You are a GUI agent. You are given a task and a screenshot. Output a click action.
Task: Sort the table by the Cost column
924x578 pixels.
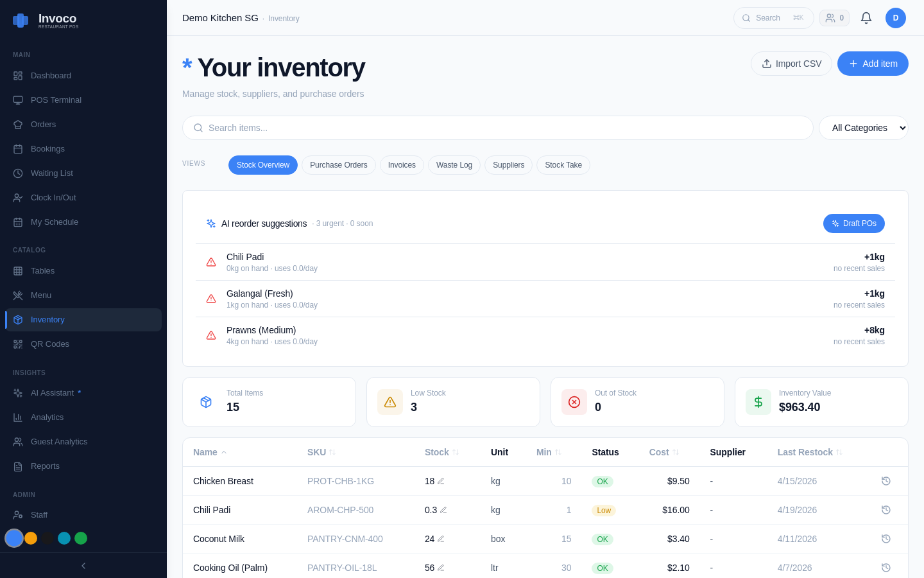[x=663, y=452]
